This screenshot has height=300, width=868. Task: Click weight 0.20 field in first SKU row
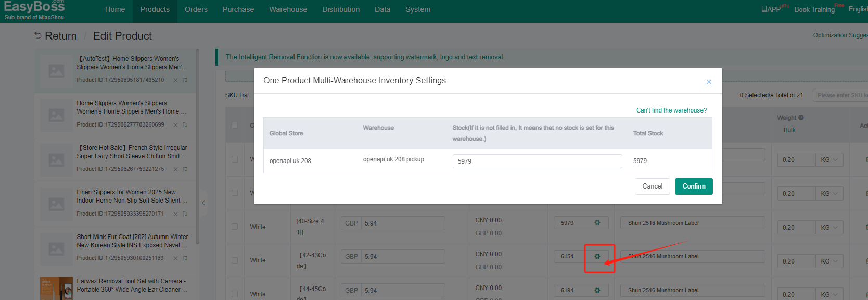click(796, 160)
